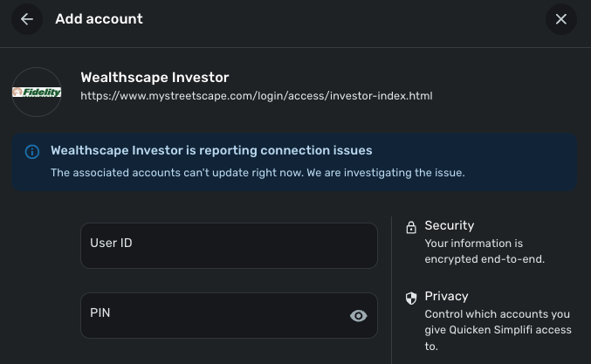The image size is (591, 364).
Task: Click the Privacy shield icon
Action: 411,299
